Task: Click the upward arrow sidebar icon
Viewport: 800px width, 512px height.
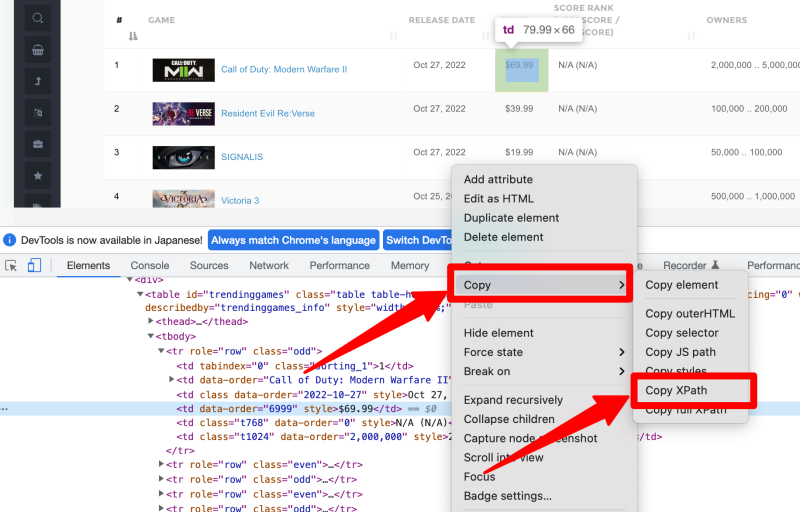Action: (38, 81)
